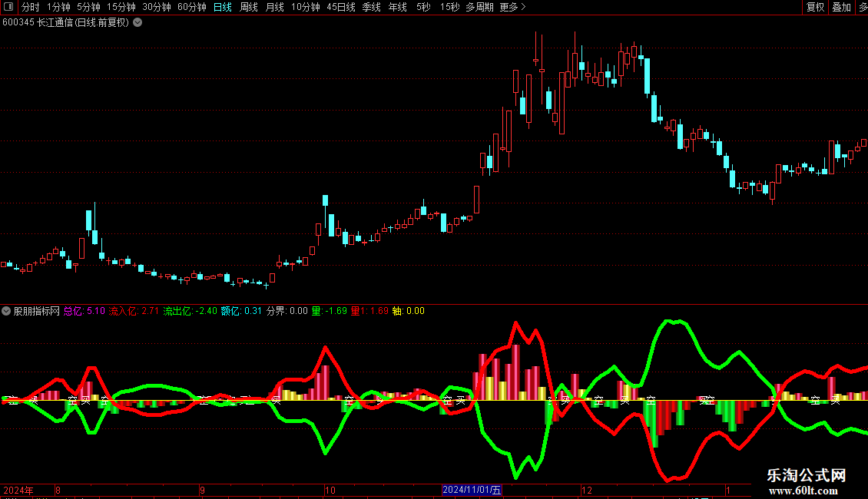The width and height of the screenshot is (868, 499).
Task: Open the dropdown arrow beside 长江通信 title
Action: point(137,22)
